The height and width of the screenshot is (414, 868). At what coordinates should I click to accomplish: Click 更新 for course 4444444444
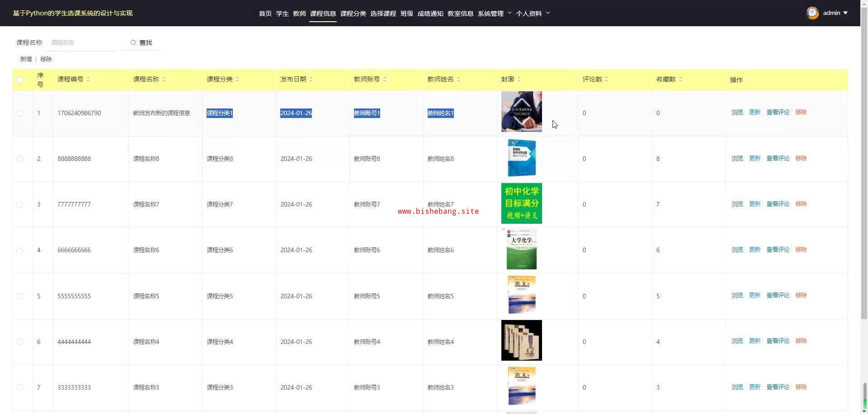point(755,341)
